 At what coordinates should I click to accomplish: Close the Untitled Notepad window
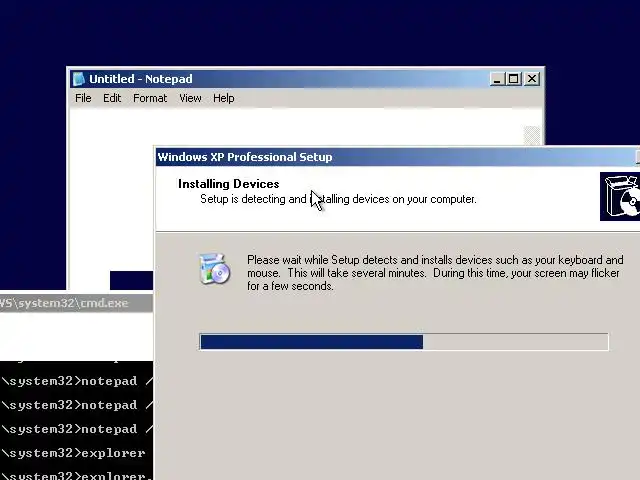click(x=532, y=79)
